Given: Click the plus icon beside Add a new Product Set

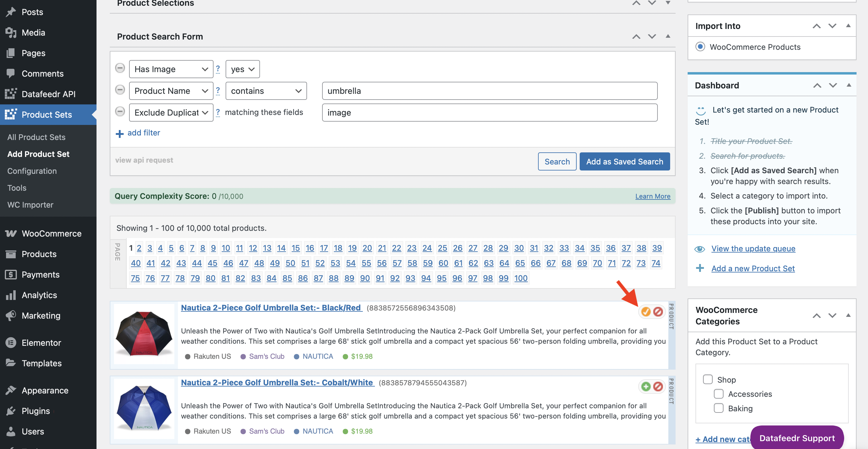Looking at the screenshot, I should click(x=700, y=268).
